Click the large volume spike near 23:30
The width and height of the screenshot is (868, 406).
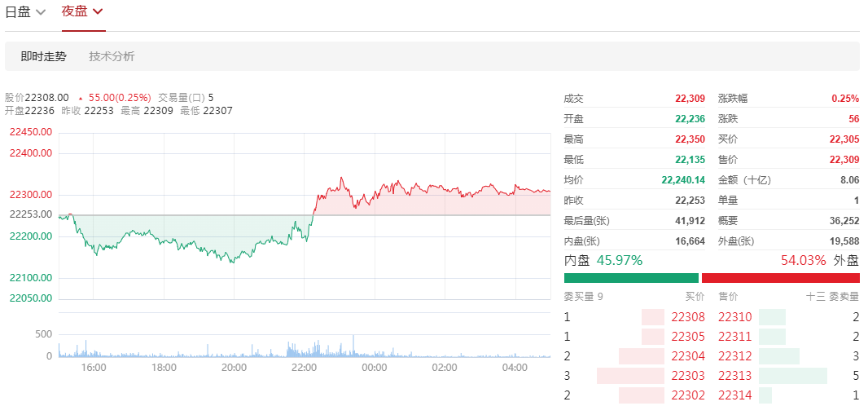tap(353, 345)
